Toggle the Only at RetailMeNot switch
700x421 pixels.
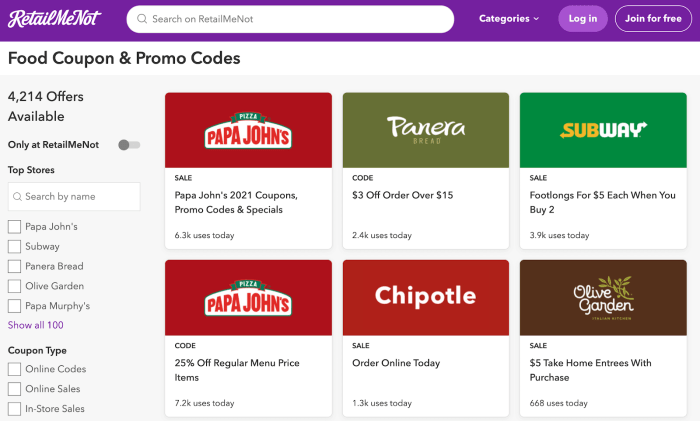(129, 145)
